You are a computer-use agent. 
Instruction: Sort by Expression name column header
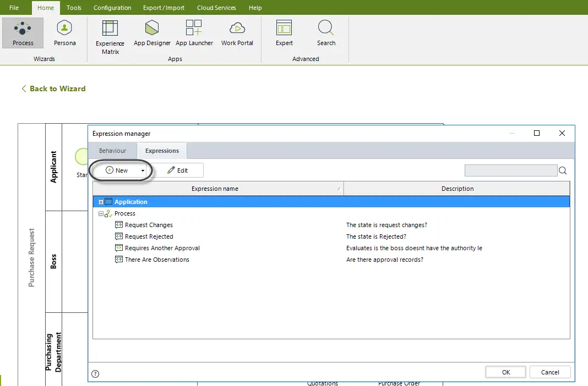coord(218,189)
